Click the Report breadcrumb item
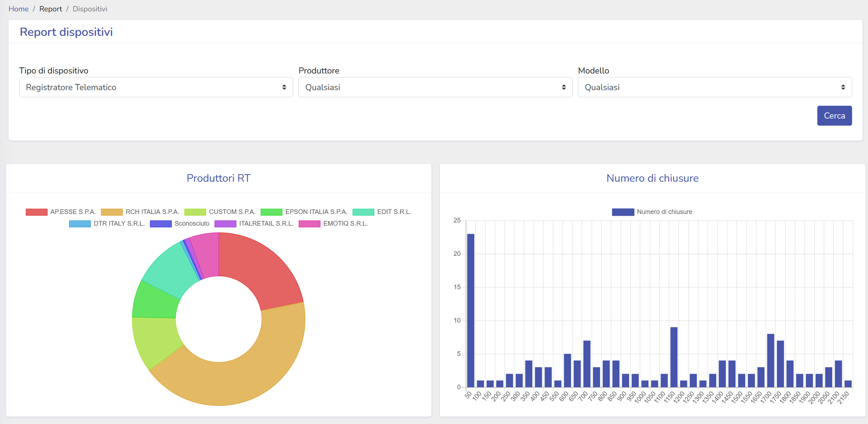The image size is (868, 424). (x=51, y=9)
